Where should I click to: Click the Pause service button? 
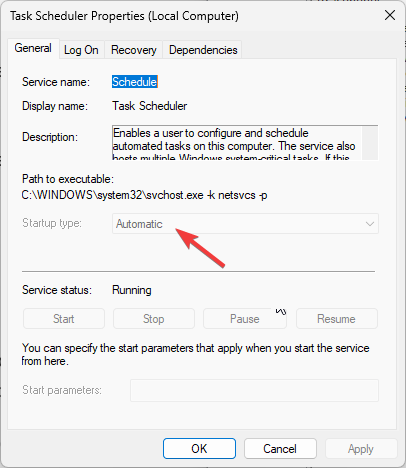pyautogui.click(x=245, y=319)
